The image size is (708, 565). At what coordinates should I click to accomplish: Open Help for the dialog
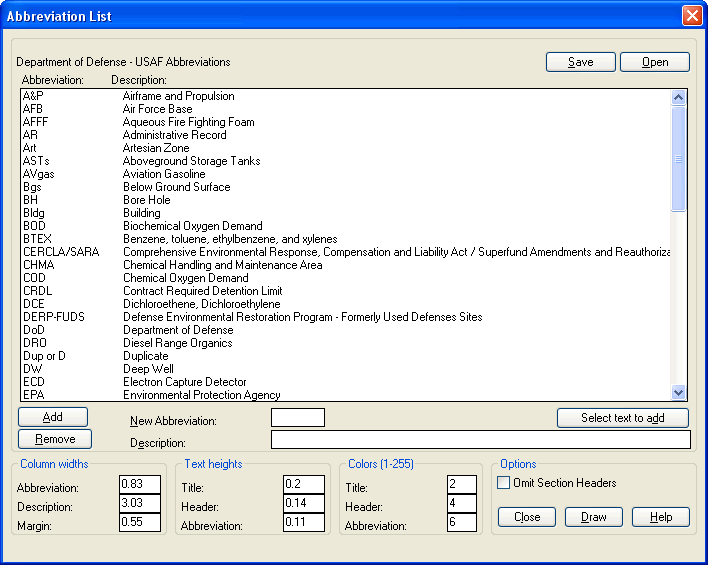tap(661, 517)
